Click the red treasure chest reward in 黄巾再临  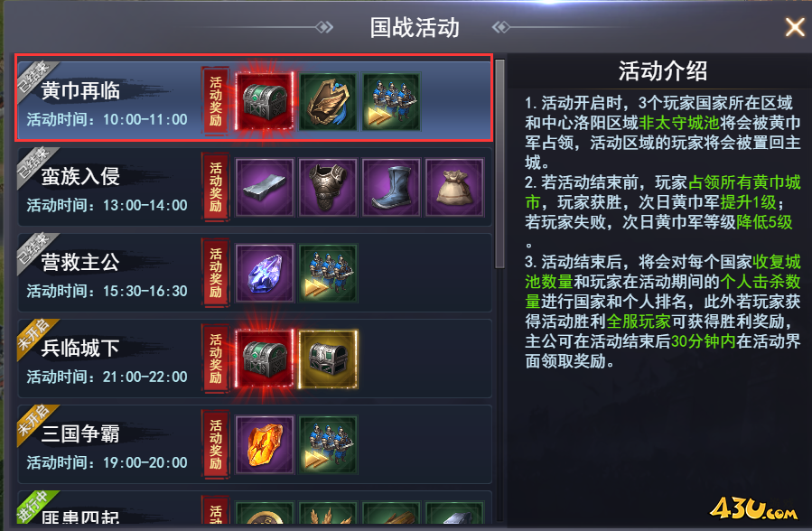[265, 101]
